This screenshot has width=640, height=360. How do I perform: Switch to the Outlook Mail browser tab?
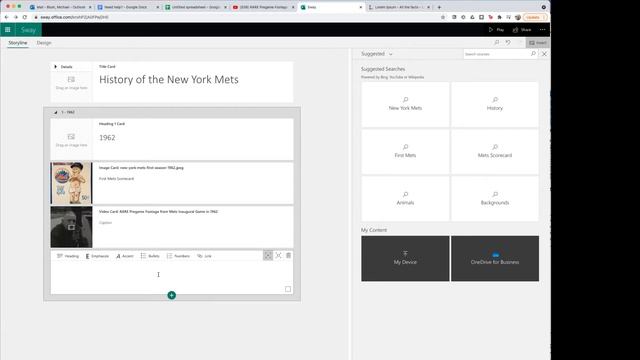pos(60,7)
